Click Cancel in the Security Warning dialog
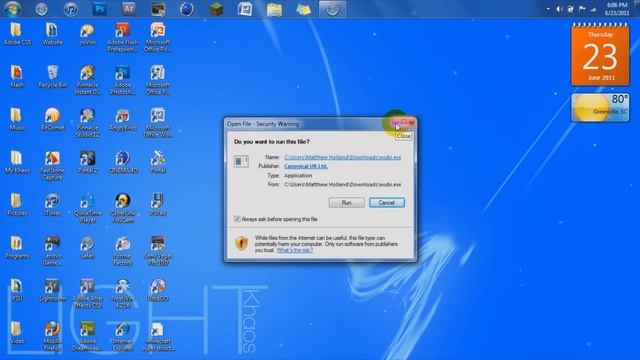Screen dimensions: 640x360 [387, 202]
